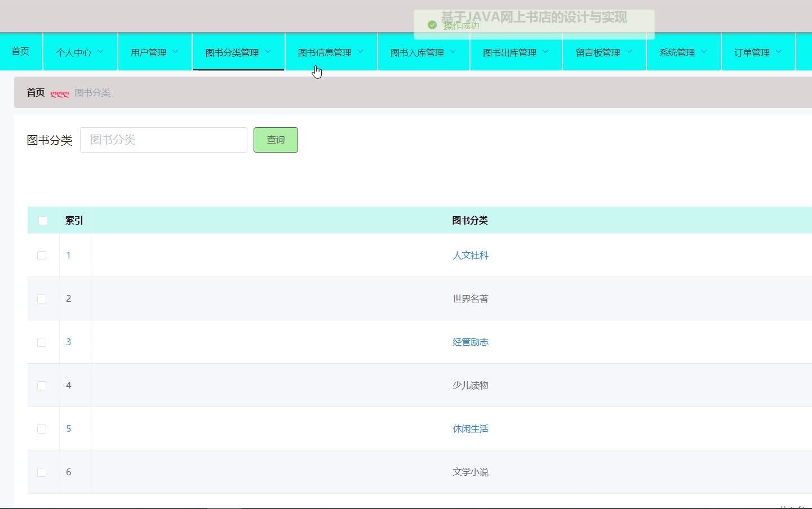Check the row for 人文社科

[x=42, y=256]
